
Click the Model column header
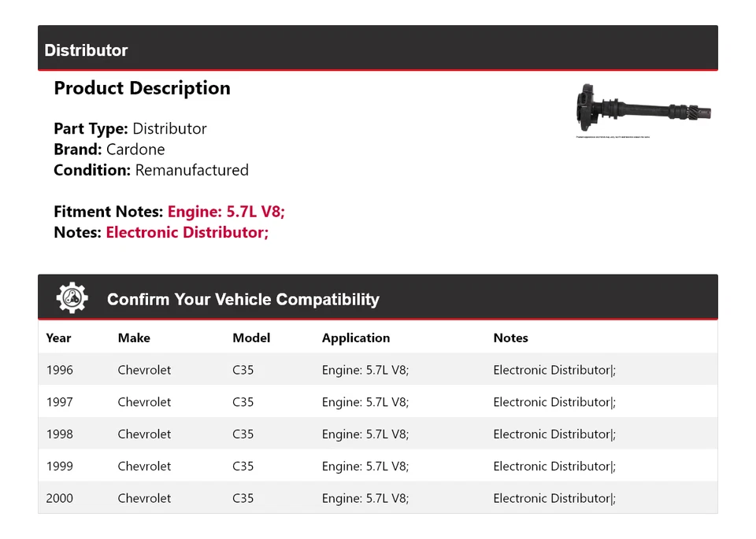[251, 338]
